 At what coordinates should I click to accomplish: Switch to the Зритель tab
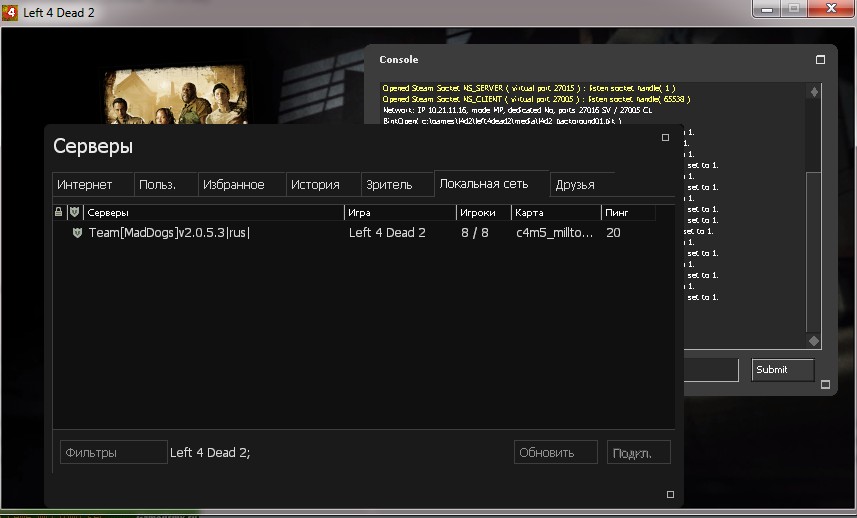[x=397, y=185]
